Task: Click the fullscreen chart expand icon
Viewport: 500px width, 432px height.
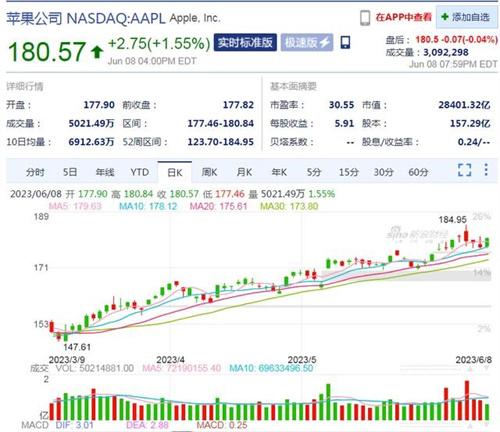Action: [x=464, y=170]
